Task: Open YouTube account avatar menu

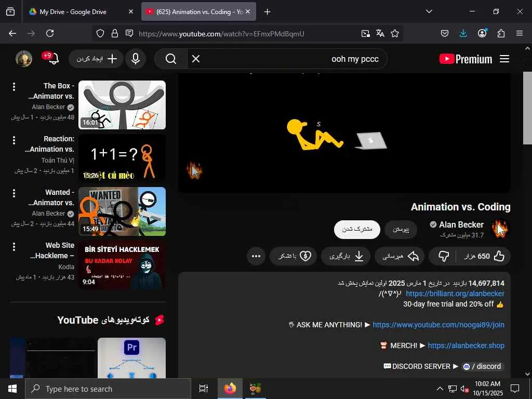Action: (x=24, y=59)
